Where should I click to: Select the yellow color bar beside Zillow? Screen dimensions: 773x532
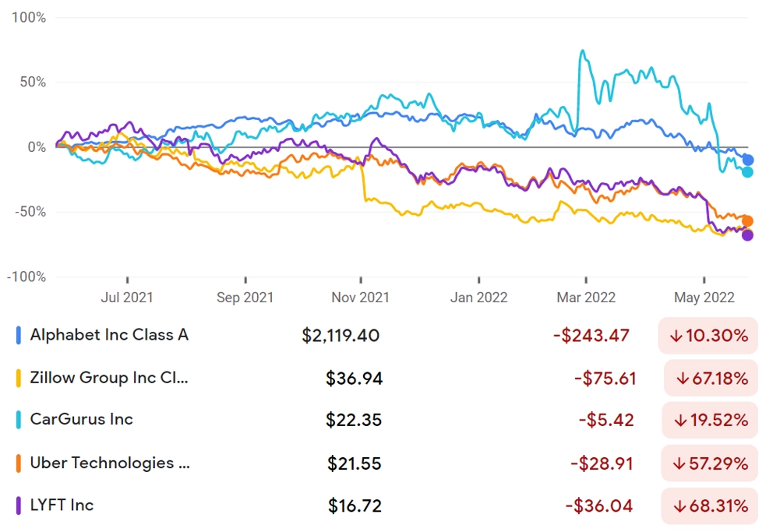tap(18, 379)
